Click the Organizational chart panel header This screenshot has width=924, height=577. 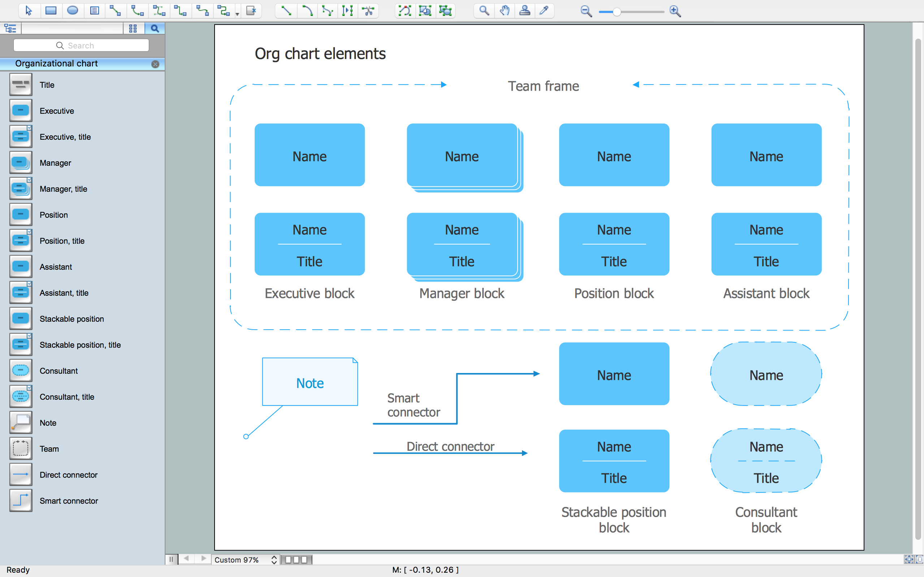pyautogui.click(x=80, y=64)
